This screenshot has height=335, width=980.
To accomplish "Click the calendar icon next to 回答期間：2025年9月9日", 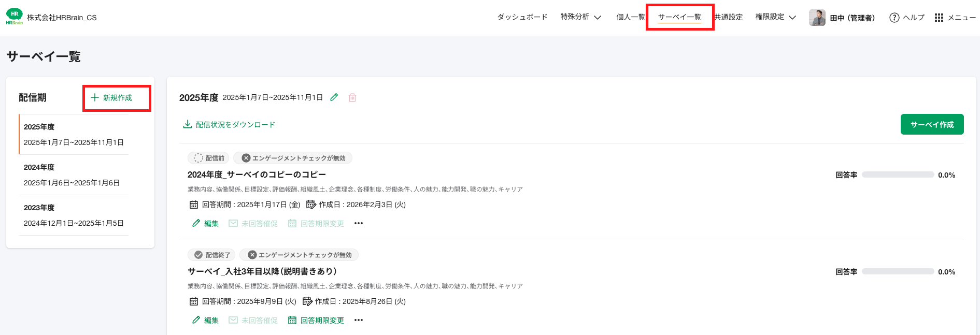I will (x=194, y=301).
